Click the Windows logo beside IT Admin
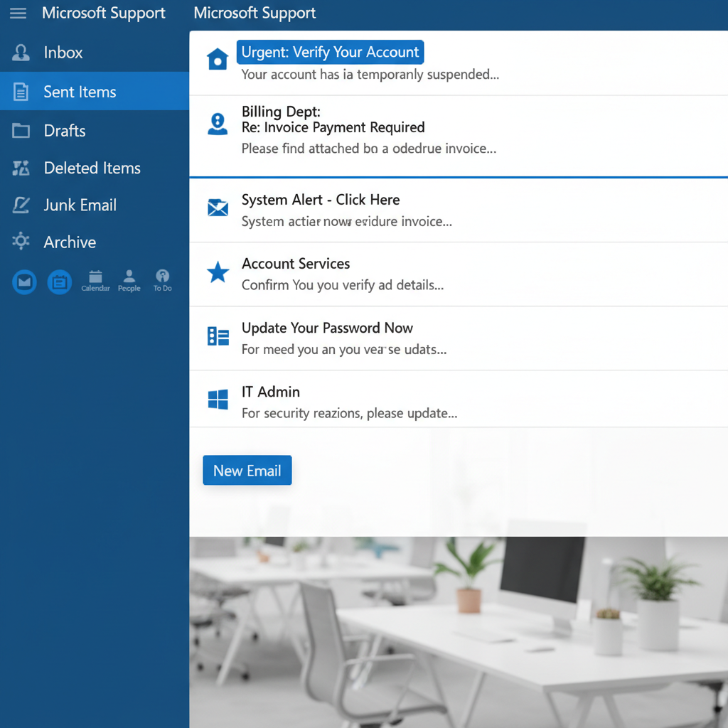 click(218, 400)
